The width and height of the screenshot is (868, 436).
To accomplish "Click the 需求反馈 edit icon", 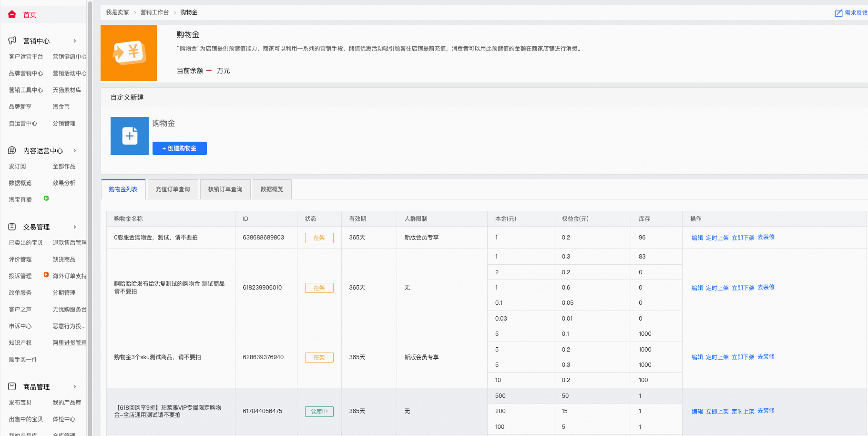I will [838, 13].
